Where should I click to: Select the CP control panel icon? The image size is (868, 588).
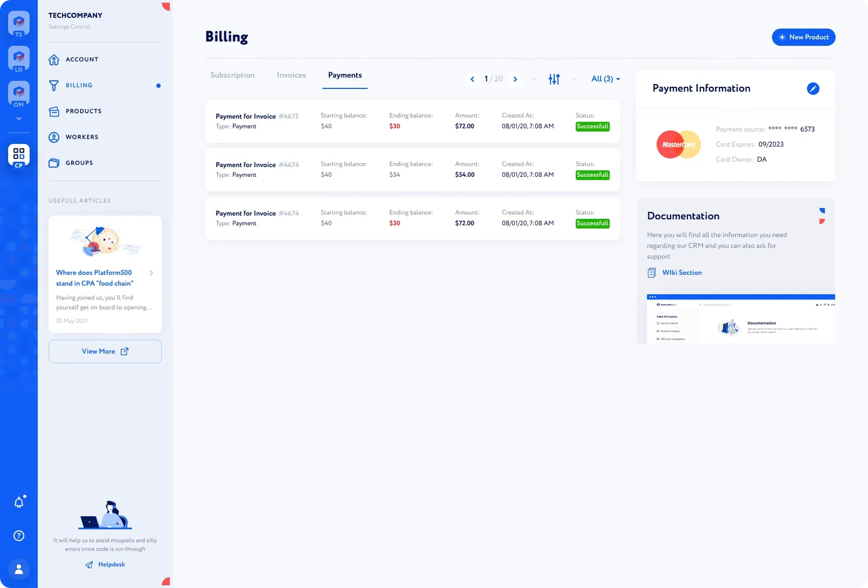19,156
